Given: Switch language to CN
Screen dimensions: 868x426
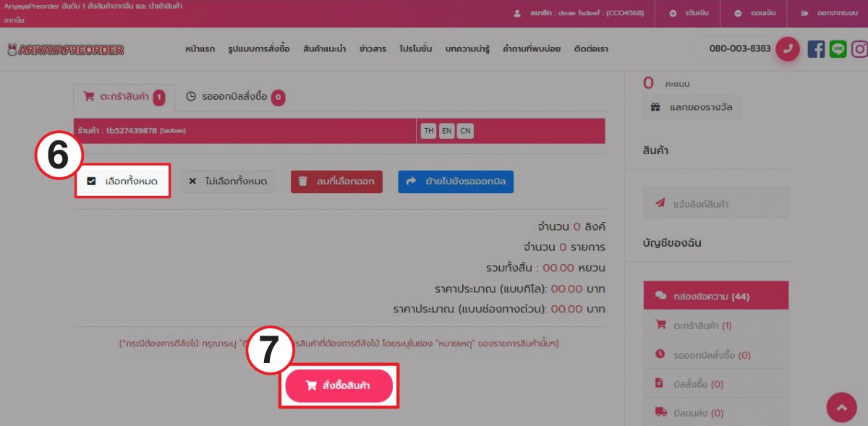Looking at the screenshot, I should pyautogui.click(x=465, y=131).
